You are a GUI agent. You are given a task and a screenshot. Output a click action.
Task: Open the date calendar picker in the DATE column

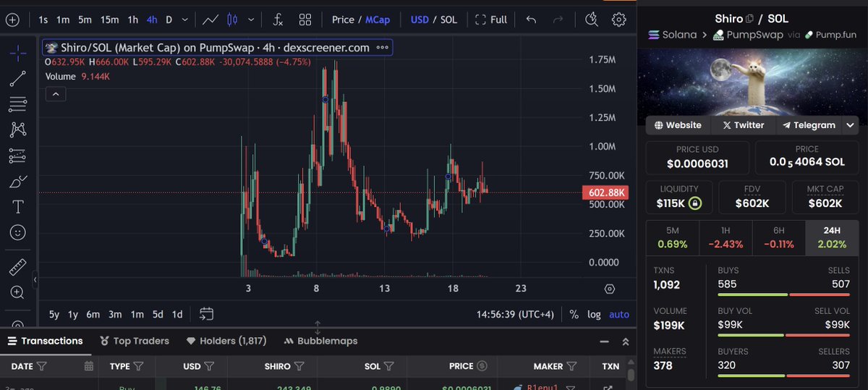pos(88,366)
